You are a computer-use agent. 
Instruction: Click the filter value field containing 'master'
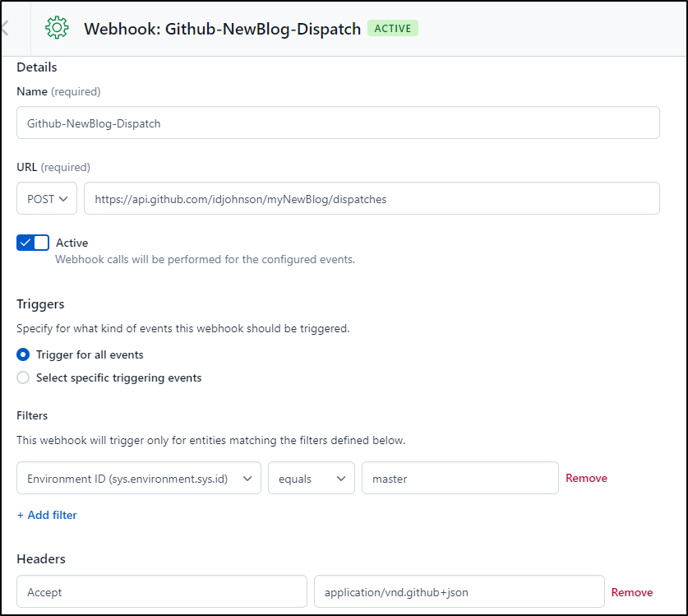459,478
